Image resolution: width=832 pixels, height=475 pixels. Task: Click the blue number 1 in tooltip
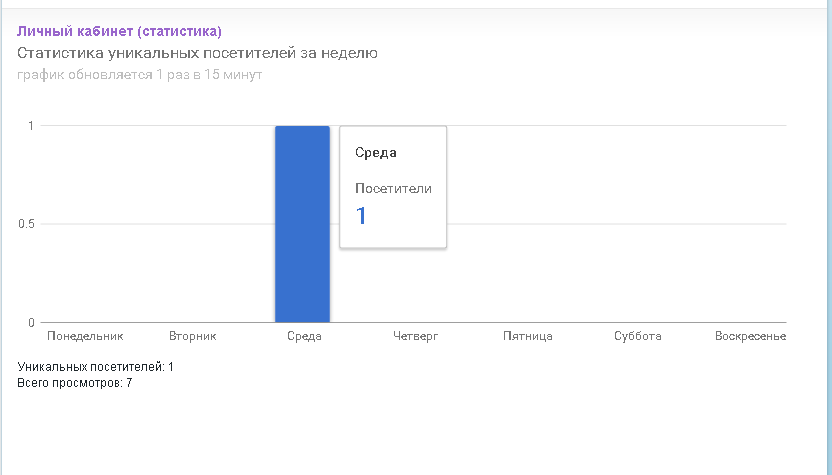coord(361,216)
